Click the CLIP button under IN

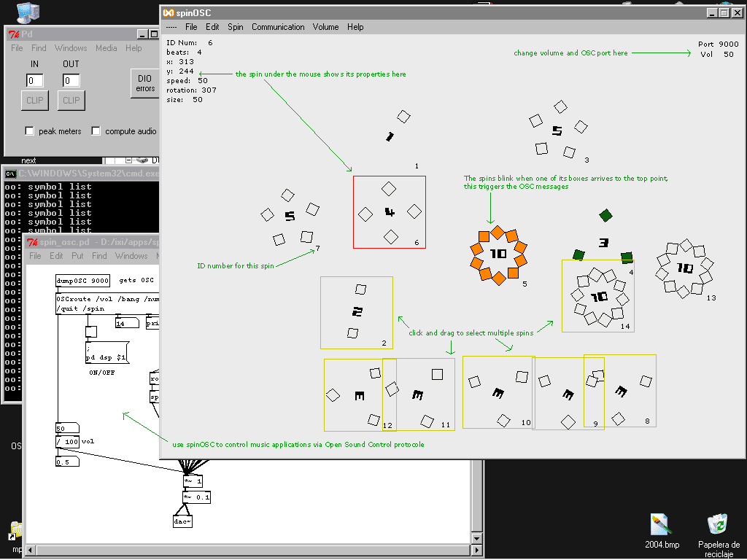point(35,101)
